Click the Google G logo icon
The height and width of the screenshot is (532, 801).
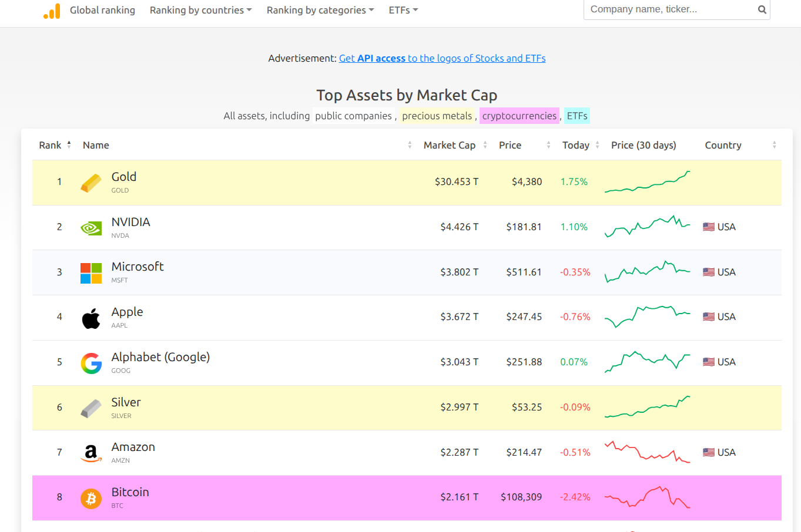[91, 363]
